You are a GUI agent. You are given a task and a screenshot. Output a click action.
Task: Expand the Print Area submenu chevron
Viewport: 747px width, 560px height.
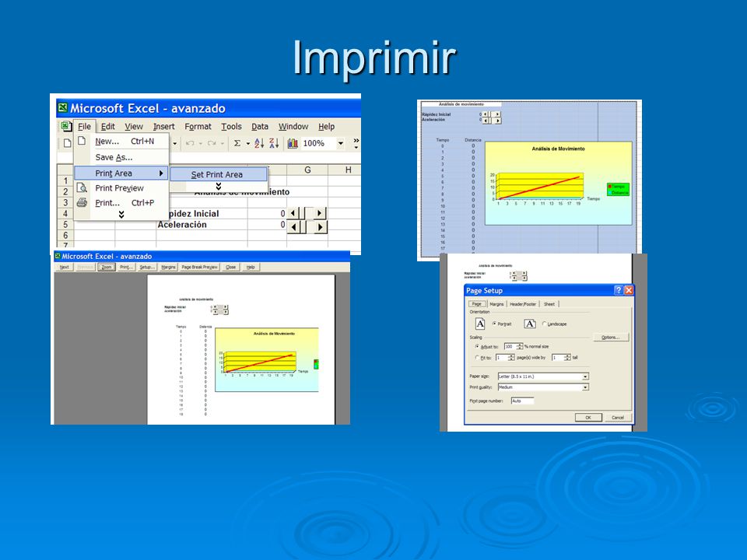click(x=219, y=186)
